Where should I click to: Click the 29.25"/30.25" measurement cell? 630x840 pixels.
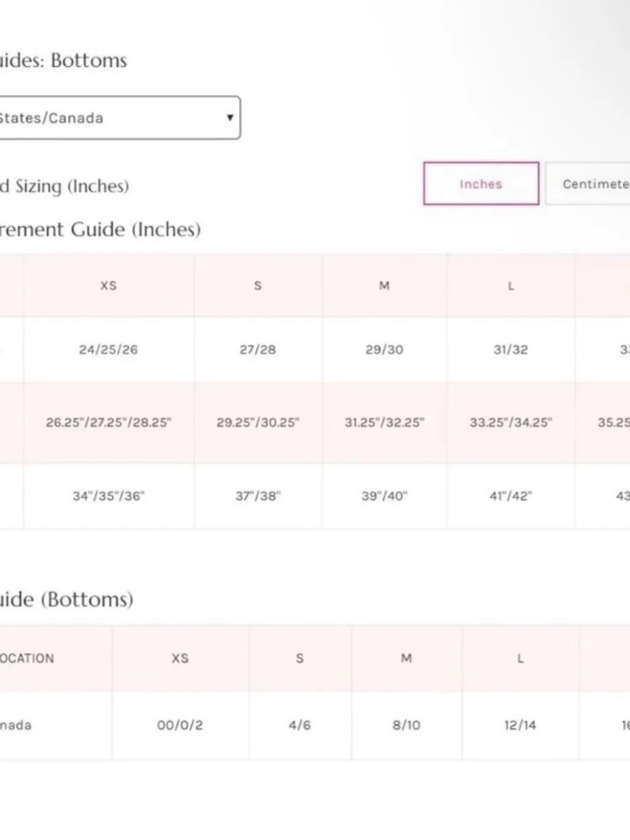pyautogui.click(x=258, y=422)
